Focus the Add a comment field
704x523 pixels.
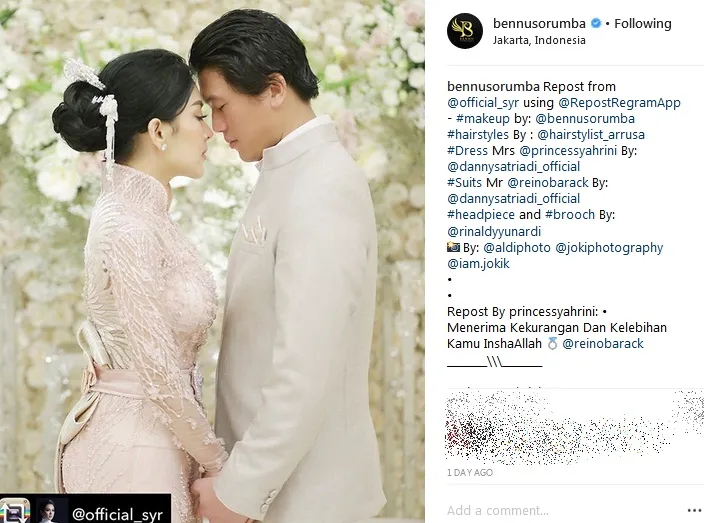coord(563,510)
